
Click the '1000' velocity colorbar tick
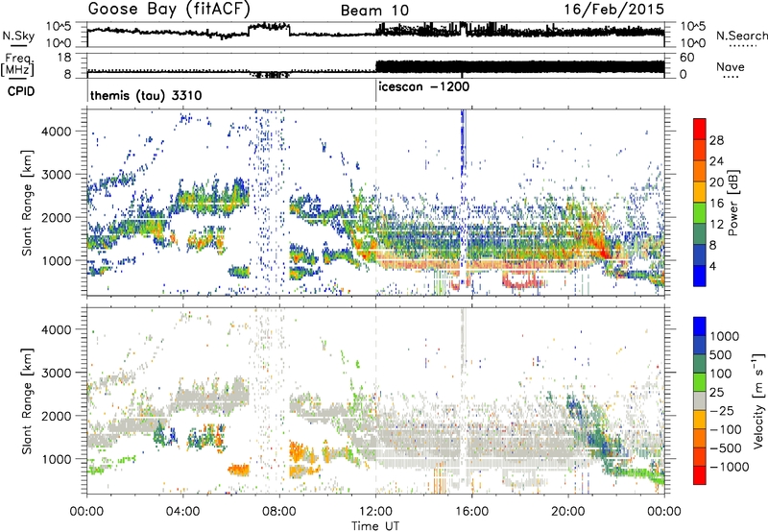coord(724,336)
